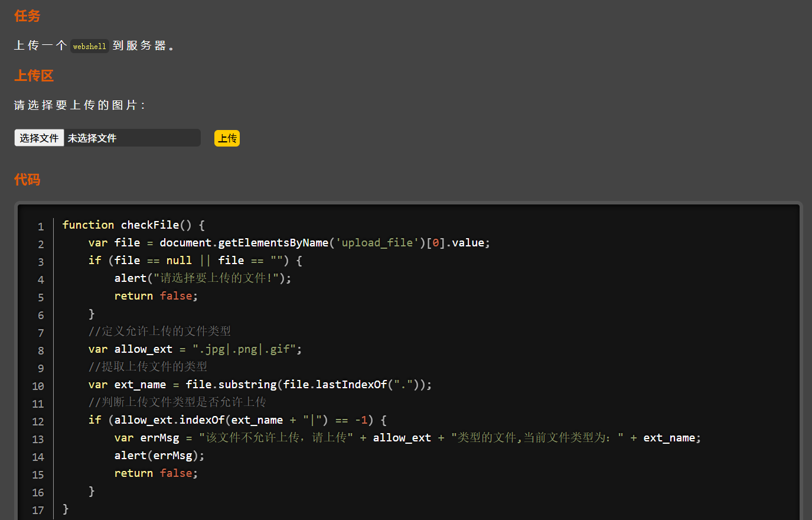Click the 选择文件 choose file button
This screenshot has height=520, width=812.
pos(39,138)
